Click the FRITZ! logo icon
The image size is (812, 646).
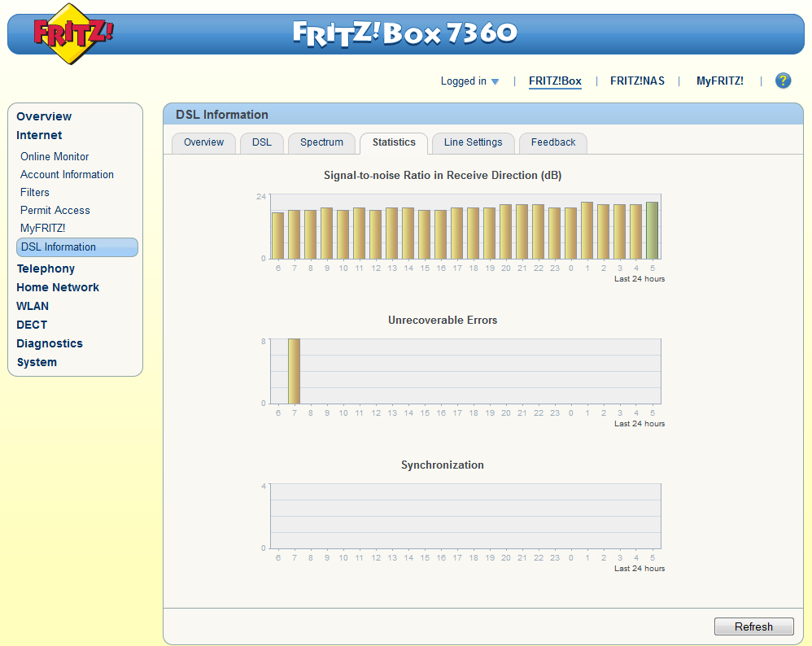coord(73,33)
